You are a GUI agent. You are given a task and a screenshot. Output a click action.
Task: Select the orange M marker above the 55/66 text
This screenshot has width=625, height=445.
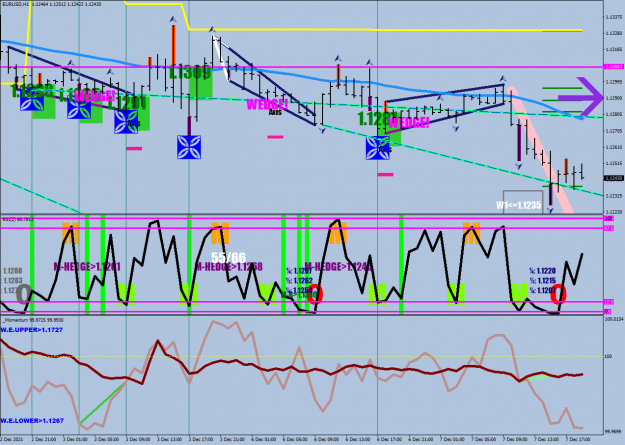220,233
